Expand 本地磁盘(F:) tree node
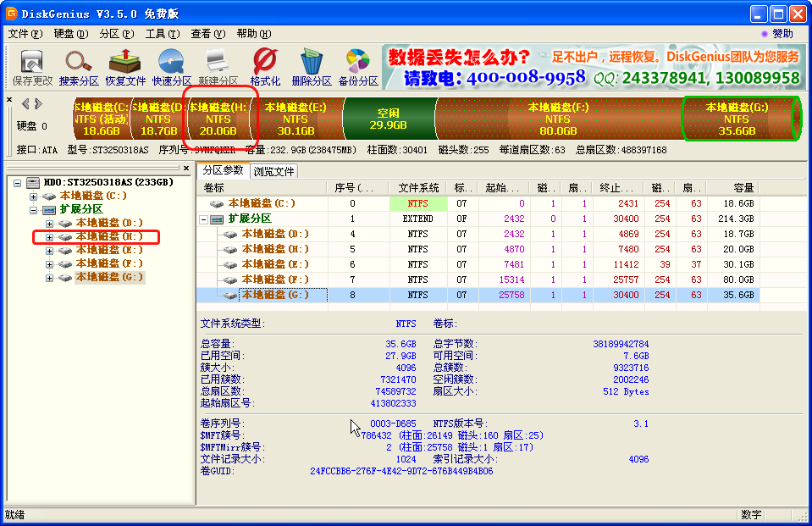This screenshot has width=812, height=526. pos(49,264)
